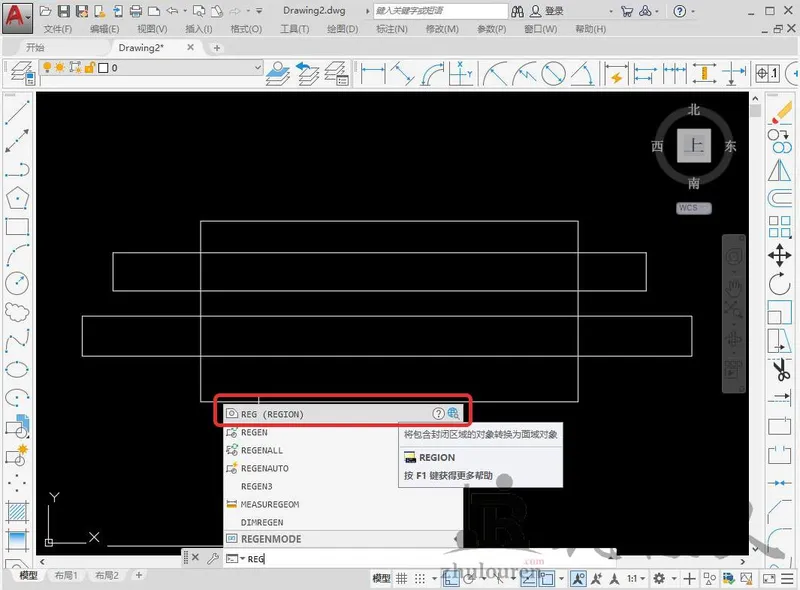Open the 文件(F) menu
Viewport: 800px width, 590px height.
click(57, 29)
